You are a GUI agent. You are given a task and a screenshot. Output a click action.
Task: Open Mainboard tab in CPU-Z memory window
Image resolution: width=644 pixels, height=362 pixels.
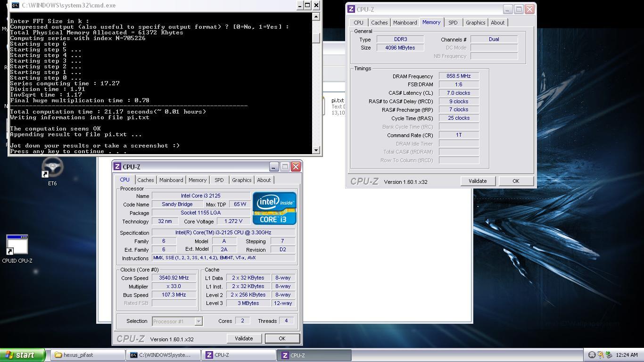pyautogui.click(x=405, y=23)
